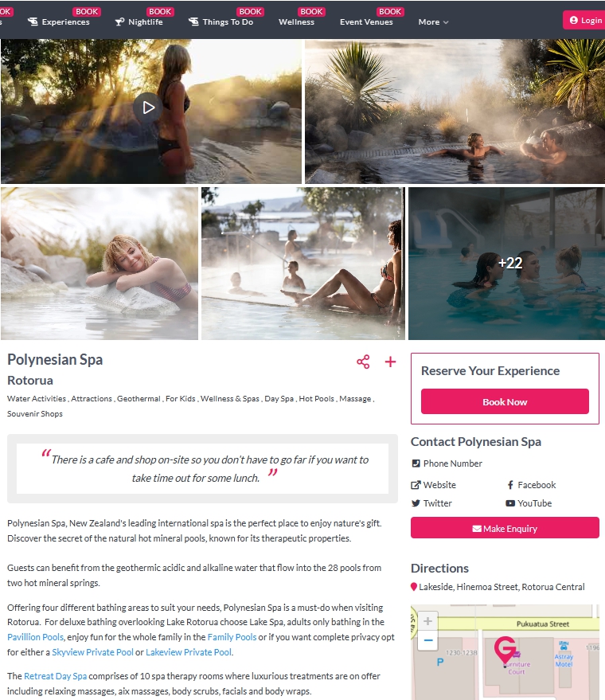
Task: Click the Book Now button
Action: tap(505, 401)
